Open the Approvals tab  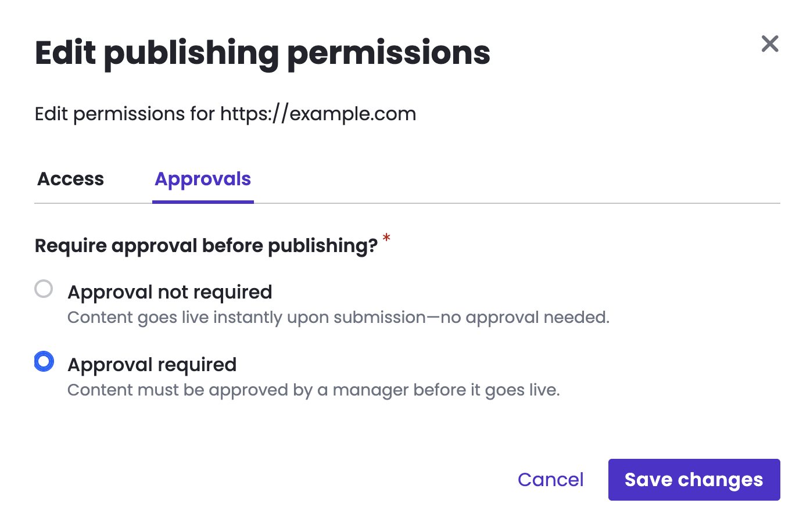pyautogui.click(x=203, y=179)
